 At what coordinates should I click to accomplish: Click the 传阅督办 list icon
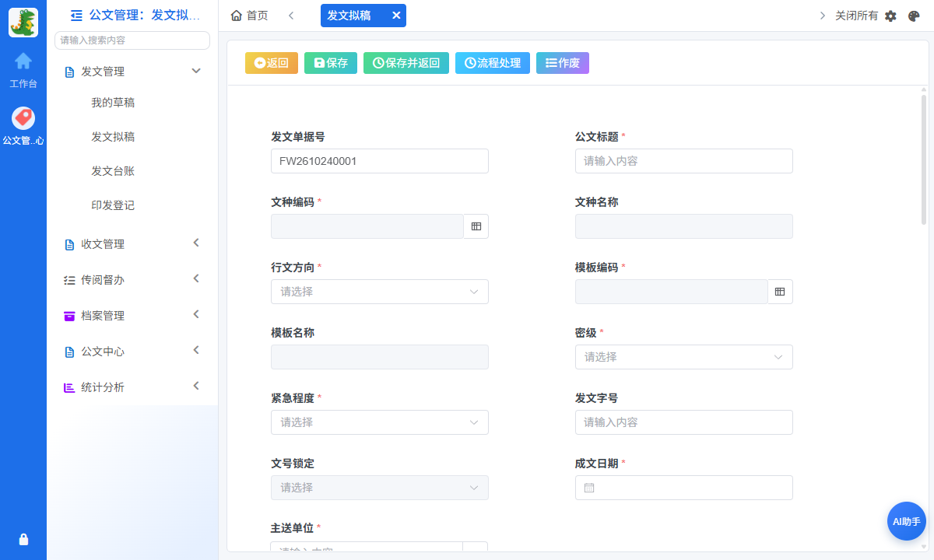[69, 280]
